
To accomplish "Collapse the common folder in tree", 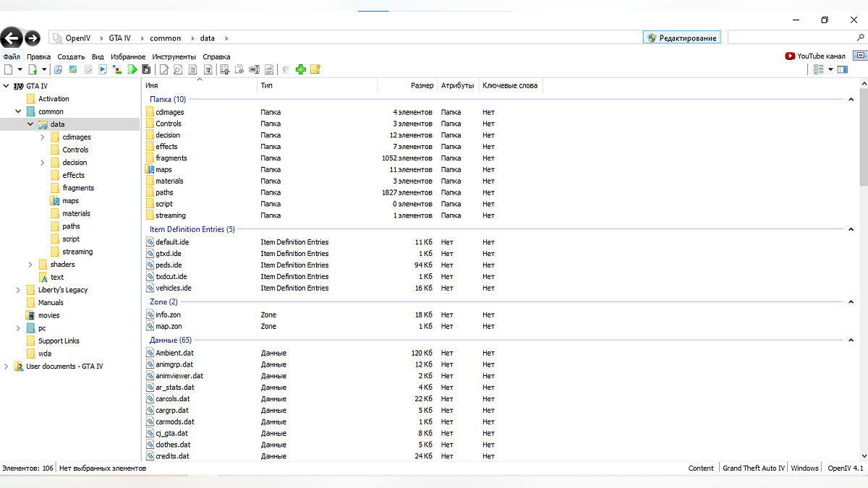I will [x=18, y=112].
